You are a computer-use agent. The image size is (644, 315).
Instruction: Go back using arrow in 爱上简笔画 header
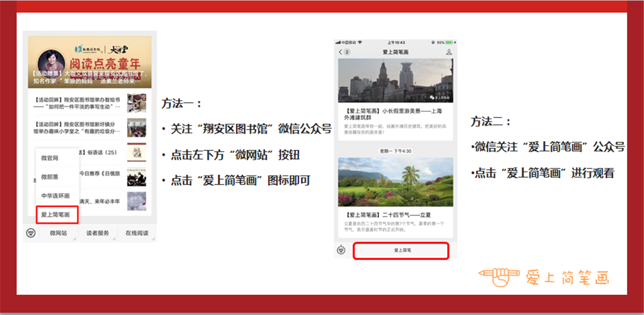[340, 52]
